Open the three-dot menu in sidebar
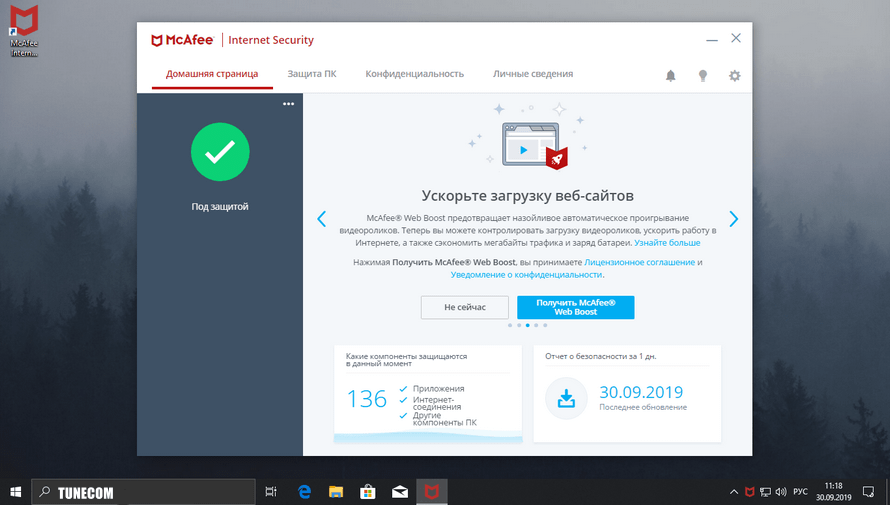 click(288, 104)
